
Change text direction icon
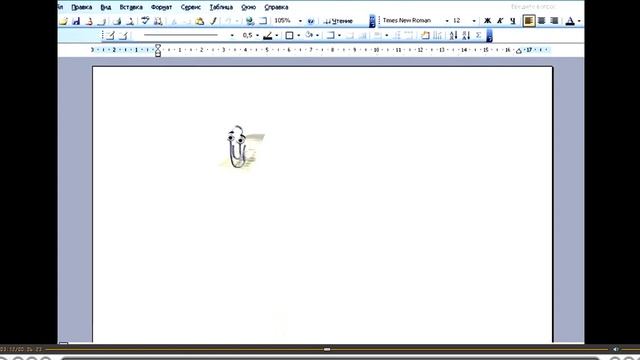tap(438, 36)
